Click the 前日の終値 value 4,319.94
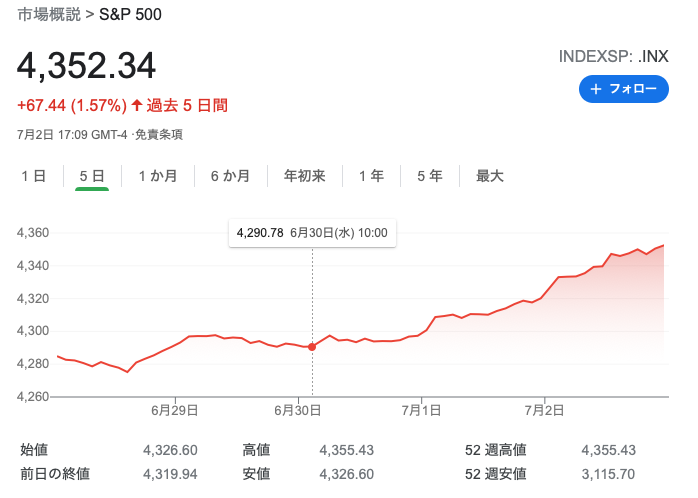Screen dimensions: 698x498 pyautogui.click(x=170, y=474)
